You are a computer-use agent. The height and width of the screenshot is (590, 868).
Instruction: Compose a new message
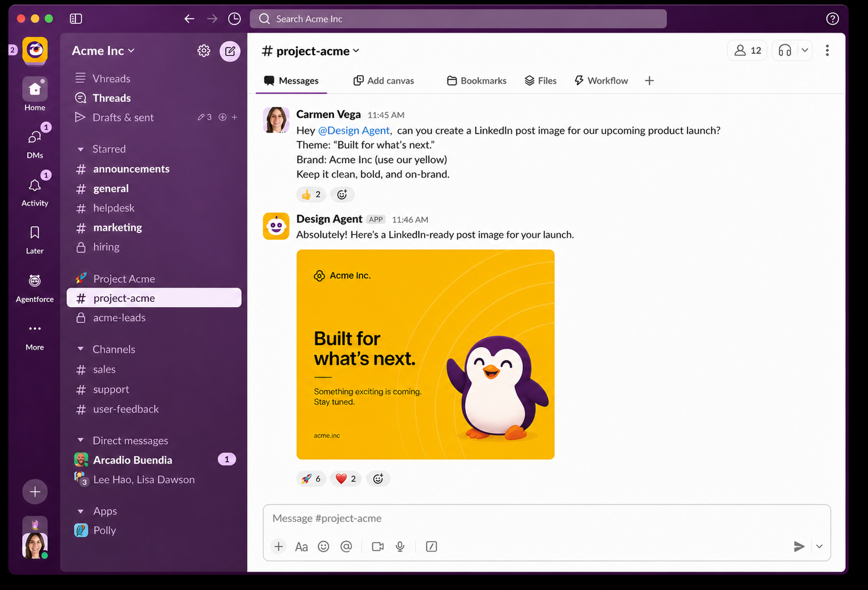(230, 51)
